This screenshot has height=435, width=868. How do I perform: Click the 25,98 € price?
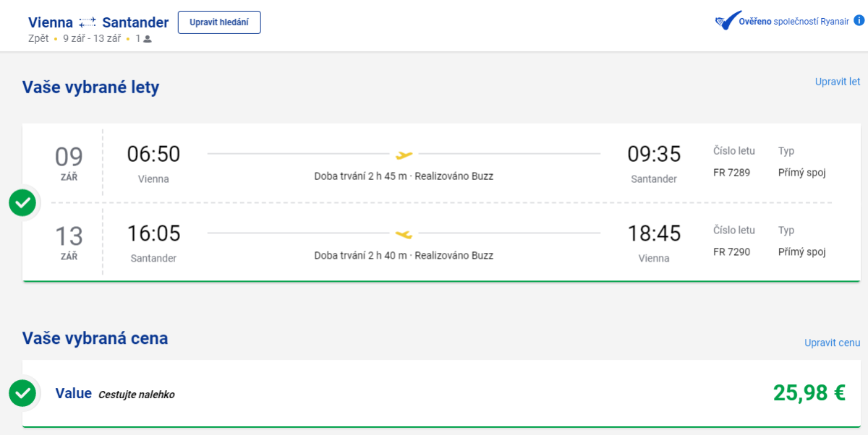pos(809,392)
